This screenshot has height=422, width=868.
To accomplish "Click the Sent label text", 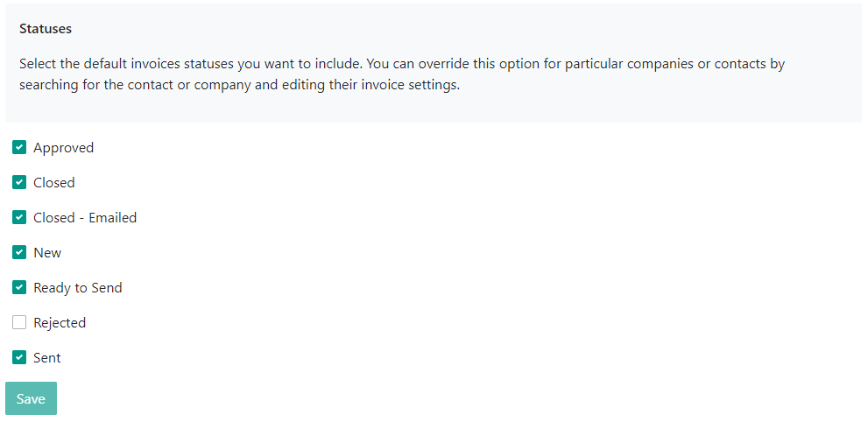I will pos(47,357).
